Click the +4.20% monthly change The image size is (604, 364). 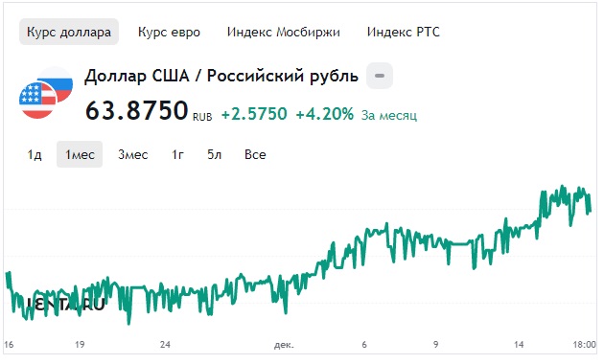tap(324, 114)
